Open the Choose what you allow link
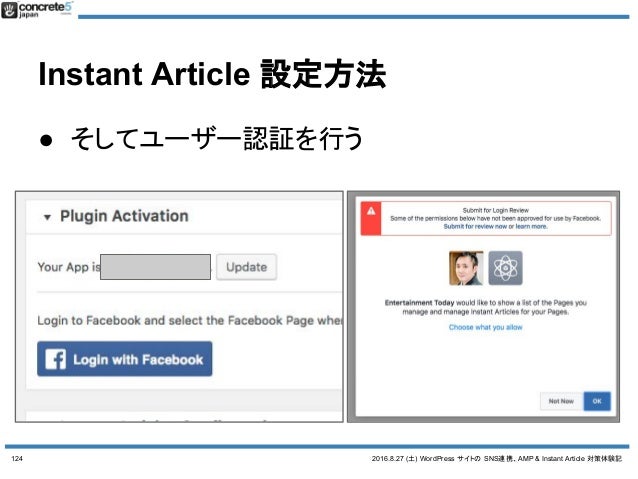This screenshot has width=638, height=479. (485, 327)
